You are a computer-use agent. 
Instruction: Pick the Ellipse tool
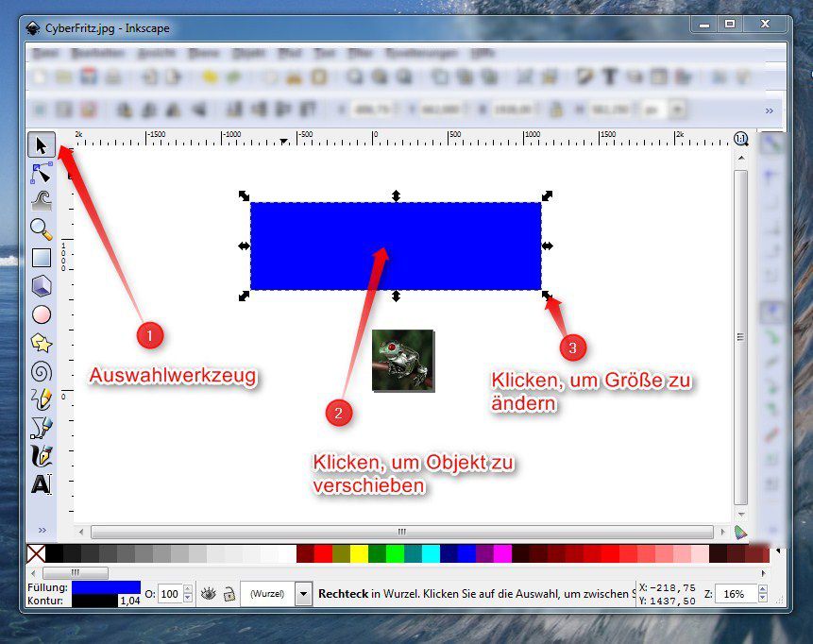(40, 314)
